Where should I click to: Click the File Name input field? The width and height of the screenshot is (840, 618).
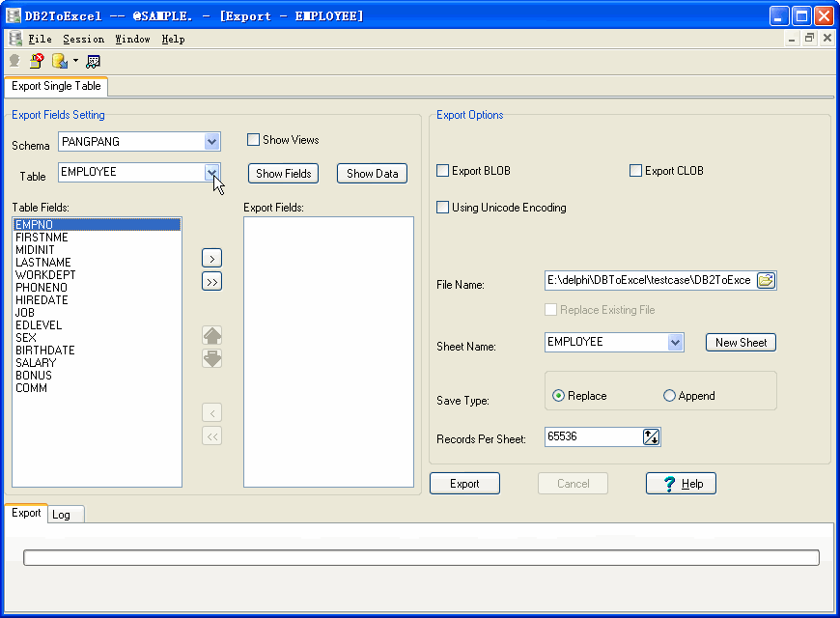click(651, 280)
